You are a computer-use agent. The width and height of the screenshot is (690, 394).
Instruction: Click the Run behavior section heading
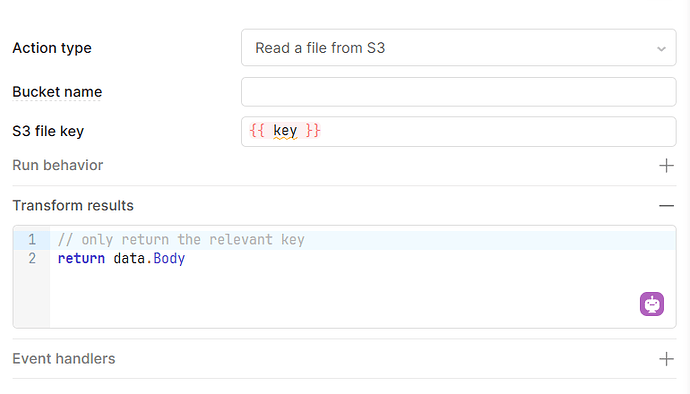click(x=58, y=165)
